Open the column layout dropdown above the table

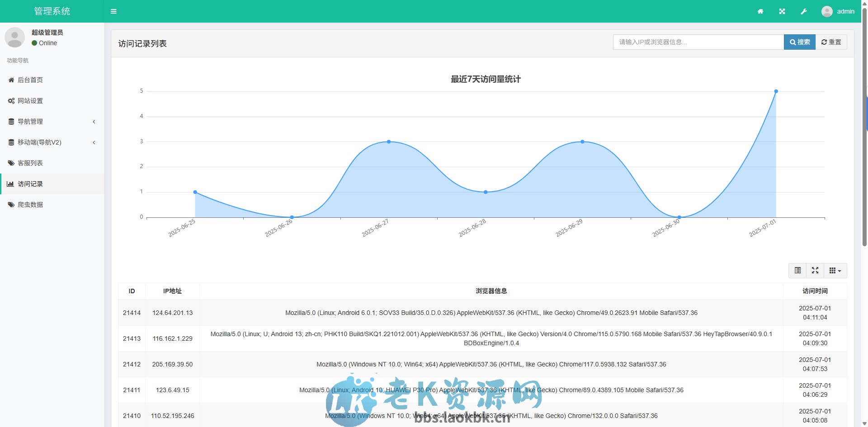835,270
